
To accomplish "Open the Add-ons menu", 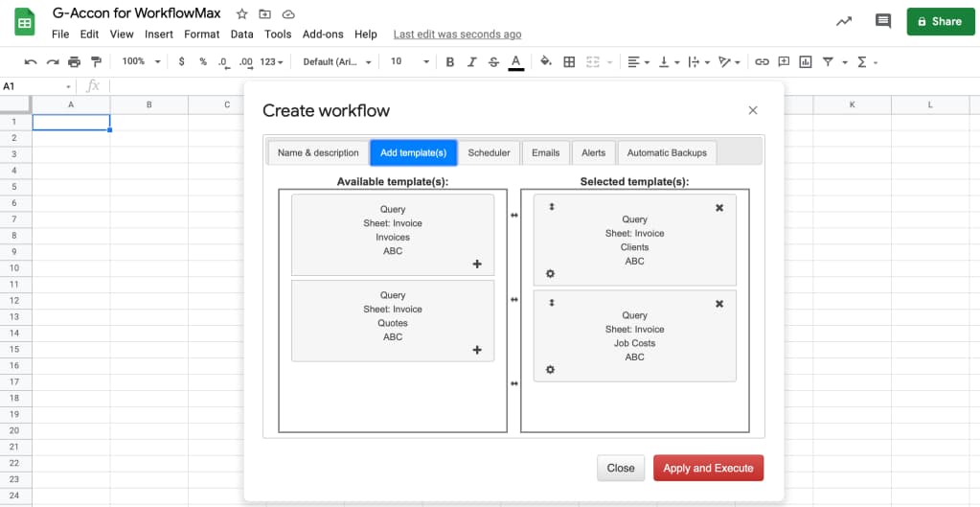I will click(323, 35).
